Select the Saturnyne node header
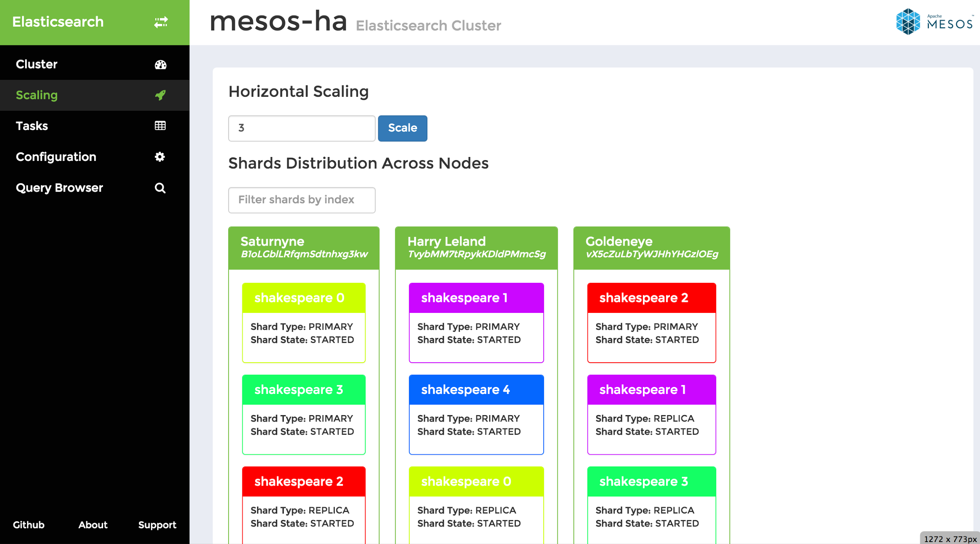Image resolution: width=980 pixels, height=544 pixels. [304, 248]
